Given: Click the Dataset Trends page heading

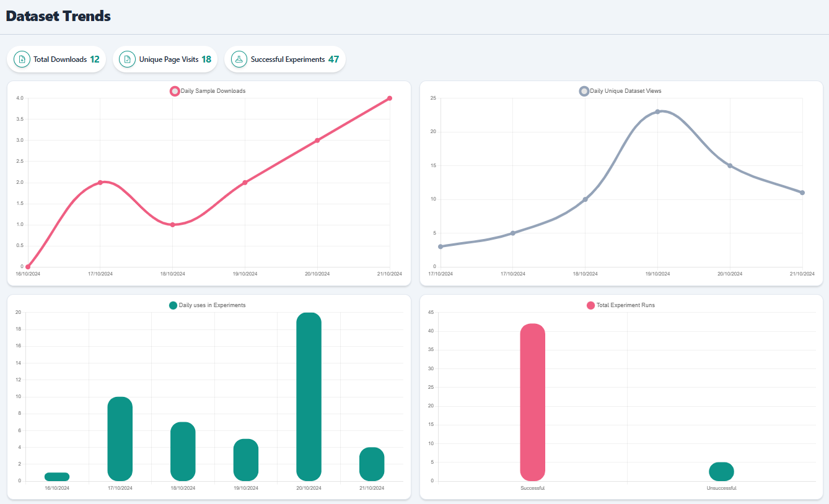Looking at the screenshot, I should pos(58,16).
